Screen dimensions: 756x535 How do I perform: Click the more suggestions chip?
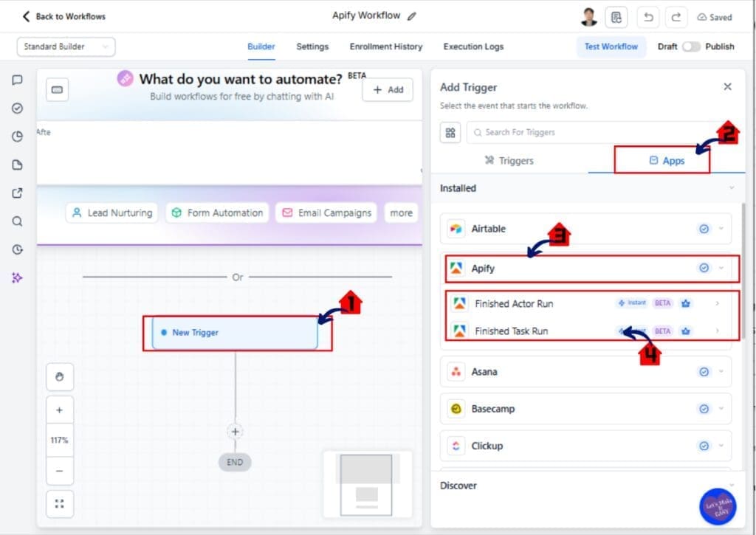[x=401, y=213]
